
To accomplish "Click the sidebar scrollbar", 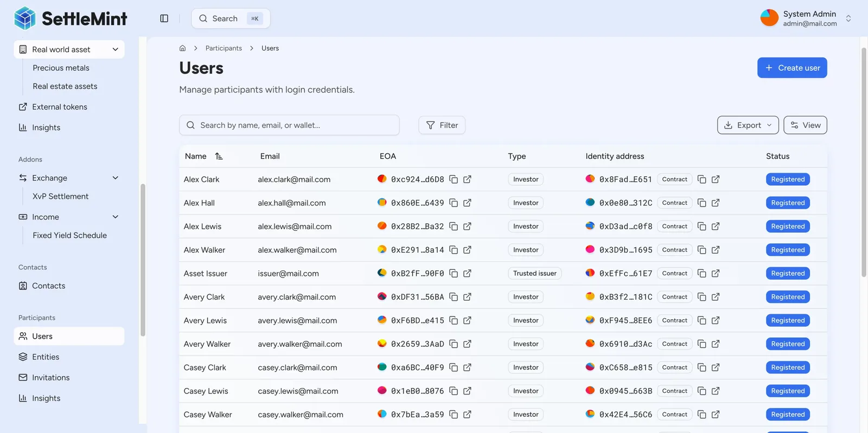I will [x=143, y=260].
